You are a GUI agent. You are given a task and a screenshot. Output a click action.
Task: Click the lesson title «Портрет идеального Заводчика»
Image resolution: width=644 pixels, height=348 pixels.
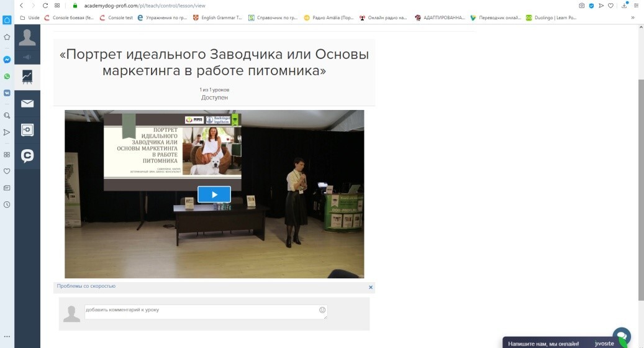pos(214,62)
